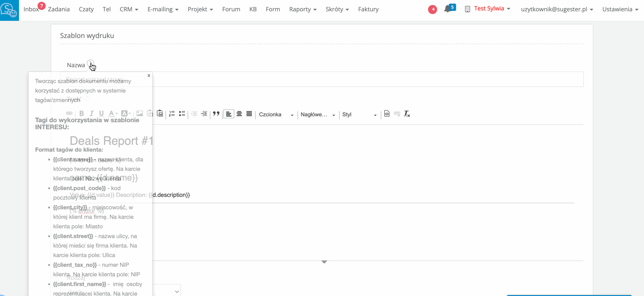644x296 pixels.
Task: Open the Sugester logo home icon
Action: 9,10
